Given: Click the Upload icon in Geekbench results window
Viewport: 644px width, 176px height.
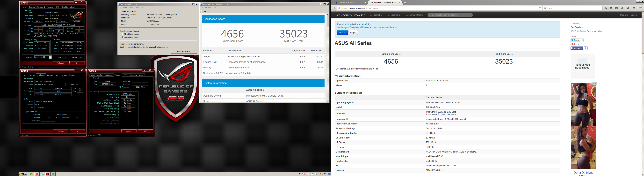Looking at the screenshot, I should click(202, 11).
